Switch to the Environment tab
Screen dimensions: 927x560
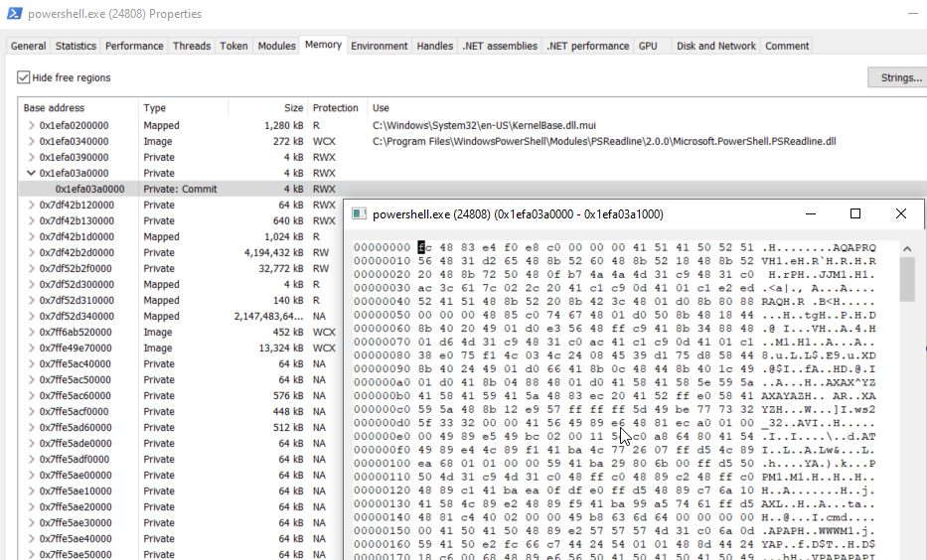click(379, 46)
